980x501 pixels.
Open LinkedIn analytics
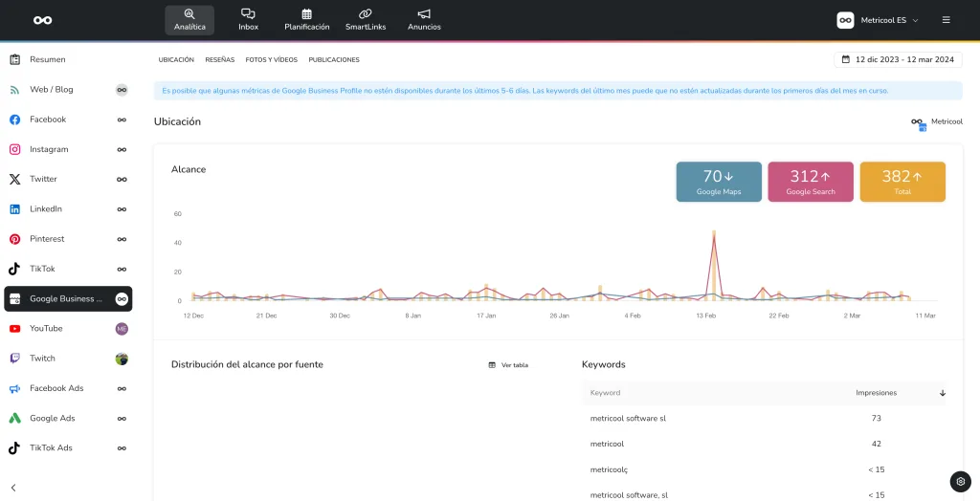68,209
